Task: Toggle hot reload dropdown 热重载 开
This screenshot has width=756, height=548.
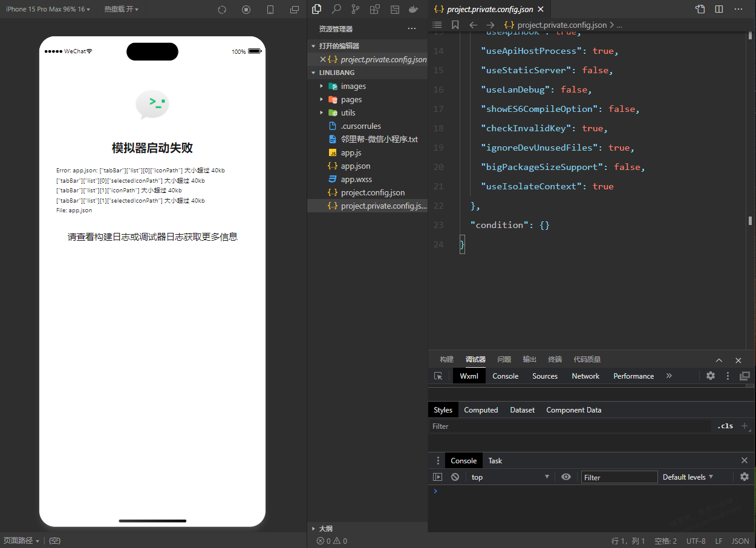Action: pos(121,9)
